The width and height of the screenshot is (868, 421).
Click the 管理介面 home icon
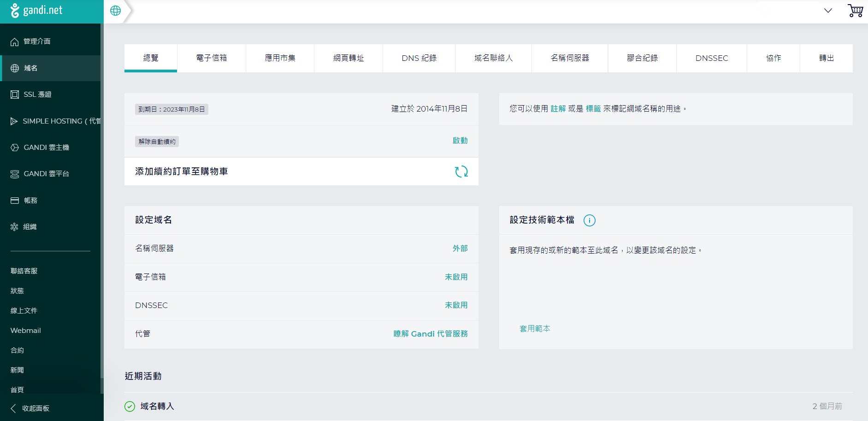[x=15, y=42]
